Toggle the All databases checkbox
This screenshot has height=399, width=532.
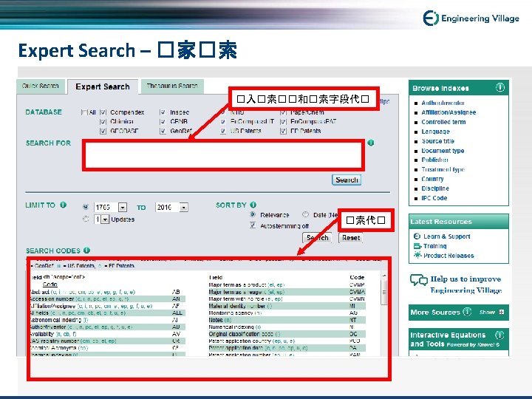point(84,112)
